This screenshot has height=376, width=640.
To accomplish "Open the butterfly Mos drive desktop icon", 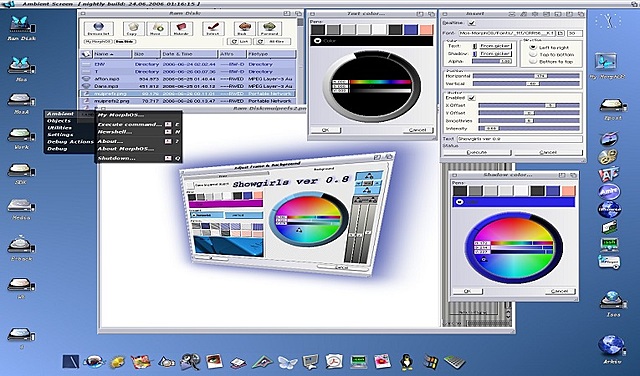I will [x=21, y=69].
